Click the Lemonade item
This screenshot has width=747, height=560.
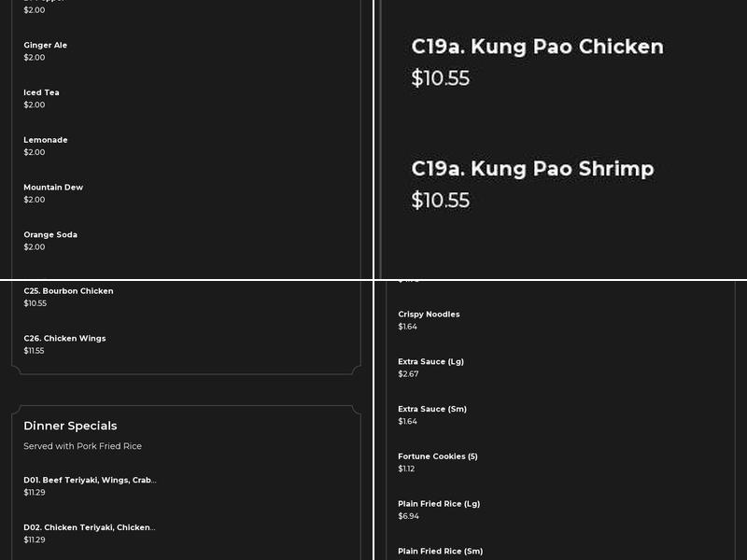point(45,139)
